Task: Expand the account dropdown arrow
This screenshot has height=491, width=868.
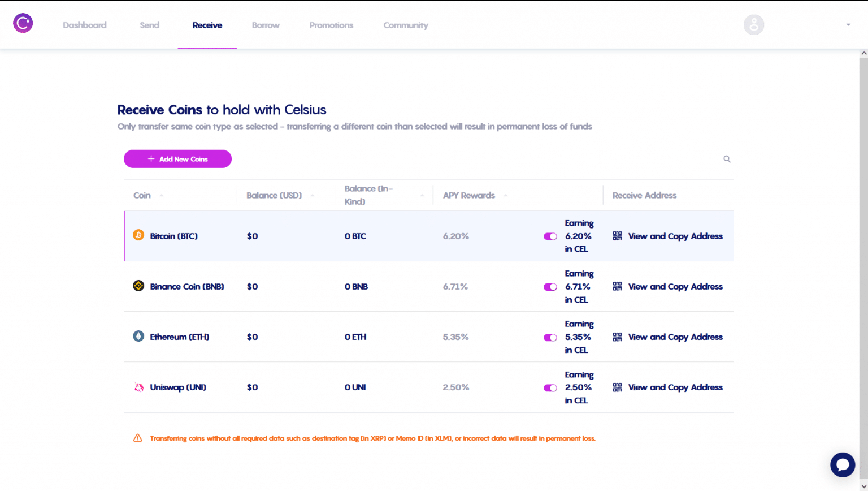Action: coord(848,25)
